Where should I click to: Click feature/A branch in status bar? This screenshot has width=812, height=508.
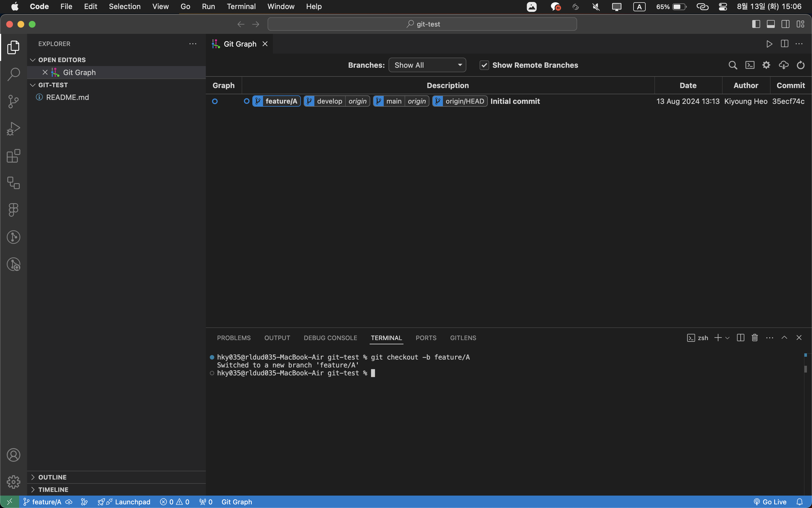[43, 502]
